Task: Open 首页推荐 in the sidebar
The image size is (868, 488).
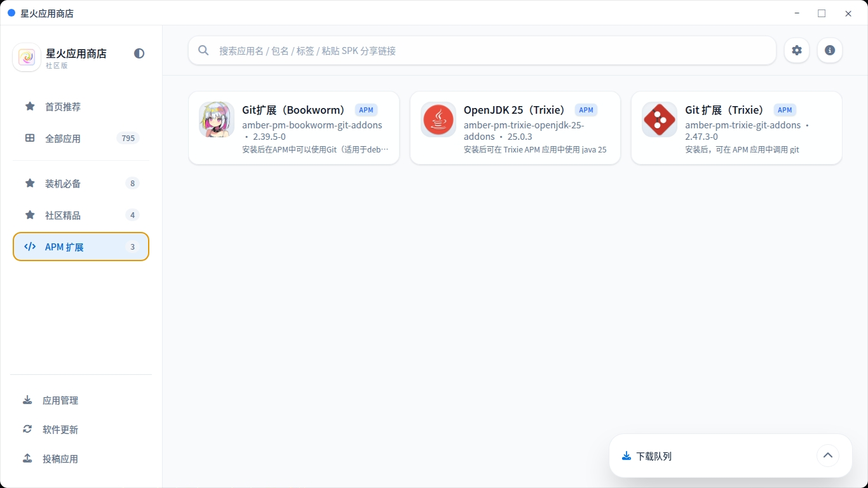Action: point(81,107)
